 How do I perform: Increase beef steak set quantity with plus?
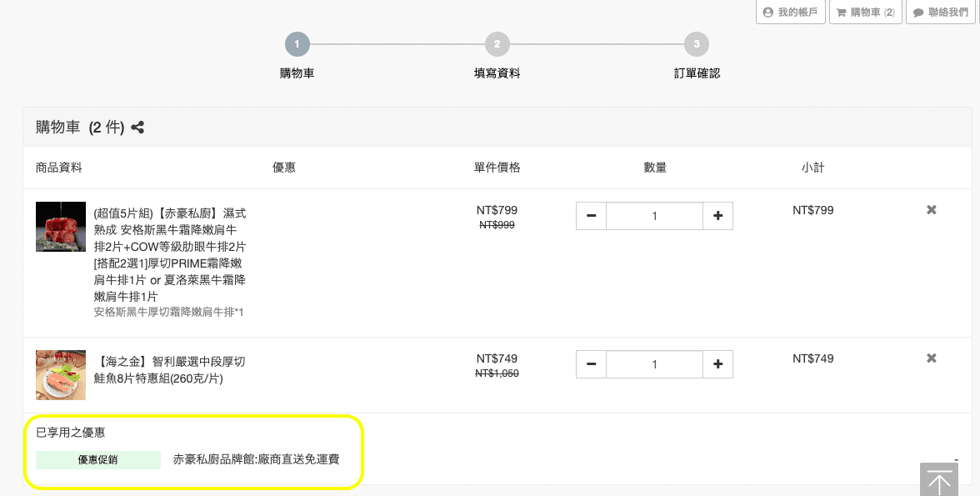coord(717,216)
